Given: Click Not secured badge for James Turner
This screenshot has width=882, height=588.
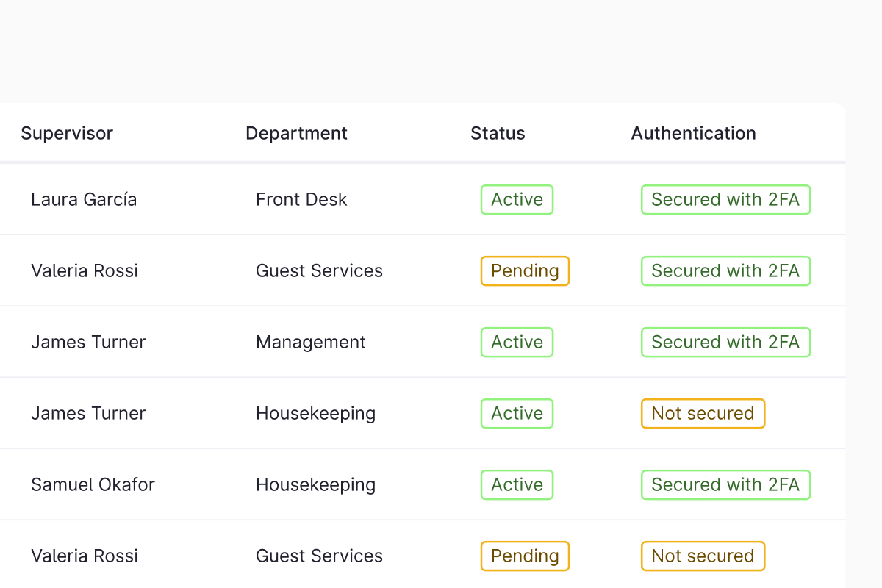Looking at the screenshot, I should (703, 413).
